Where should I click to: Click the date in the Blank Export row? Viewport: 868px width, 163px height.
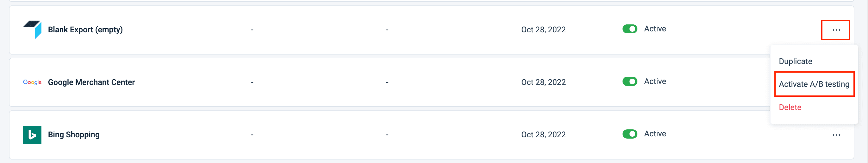(543, 30)
